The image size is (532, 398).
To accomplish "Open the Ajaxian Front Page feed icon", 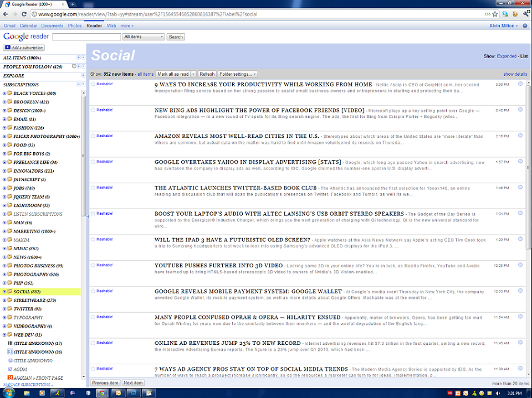I will pos(10,378).
